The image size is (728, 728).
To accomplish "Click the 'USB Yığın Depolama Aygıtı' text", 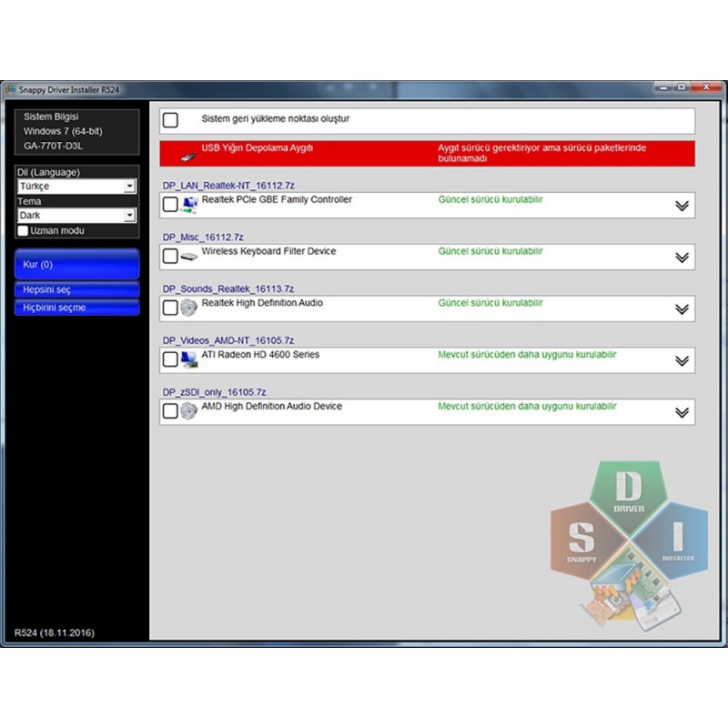I will tap(258, 148).
